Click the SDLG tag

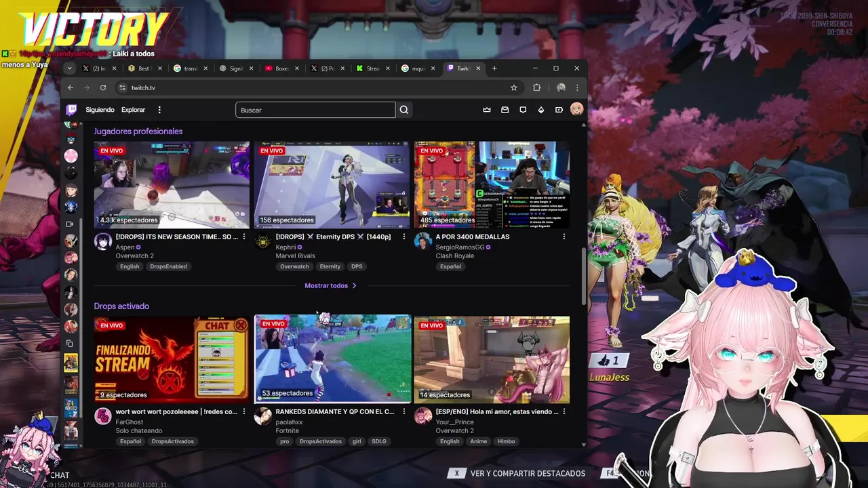(x=379, y=441)
